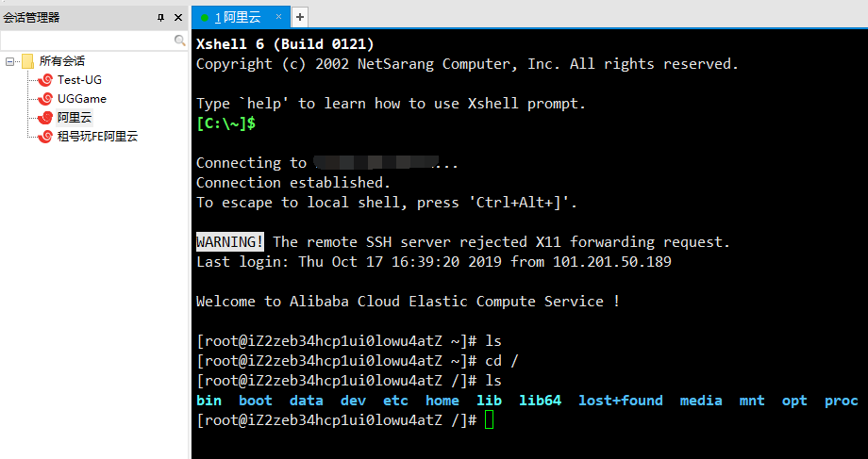Select the UGGame session entry

click(x=82, y=99)
